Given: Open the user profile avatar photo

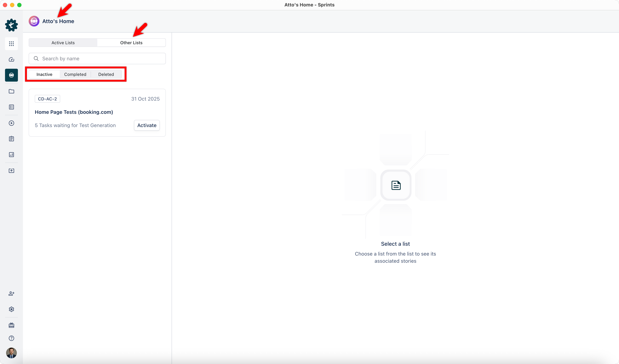Looking at the screenshot, I should point(11,353).
